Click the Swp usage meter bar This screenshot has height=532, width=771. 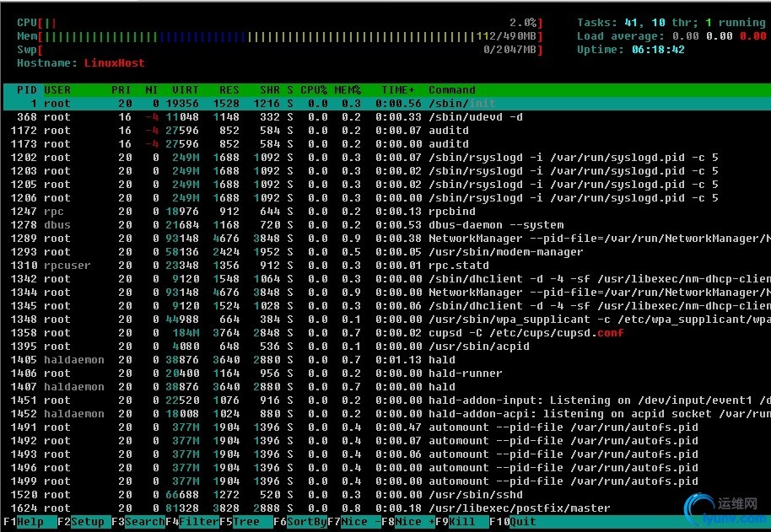click(280, 50)
